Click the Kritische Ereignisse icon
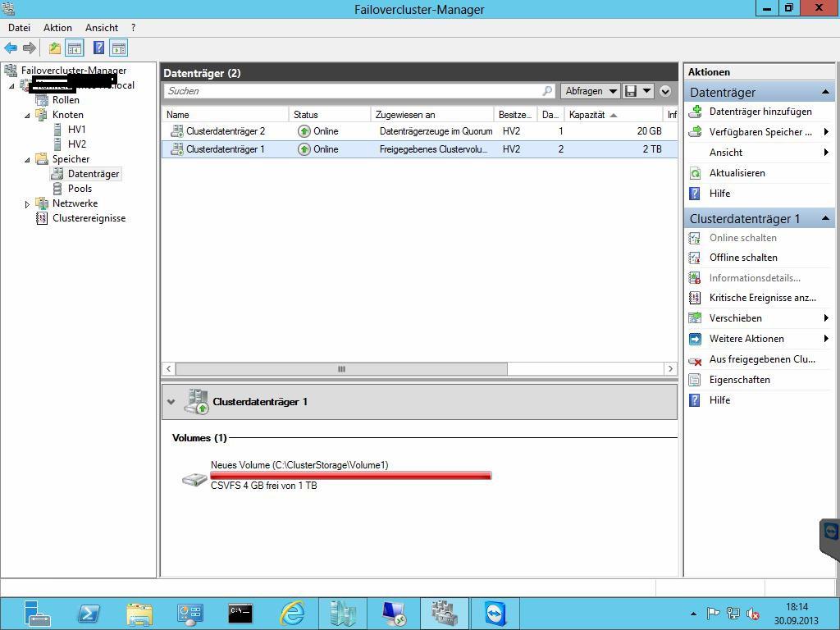The width and height of the screenshot is (840, 630). [x=695, y=298]
